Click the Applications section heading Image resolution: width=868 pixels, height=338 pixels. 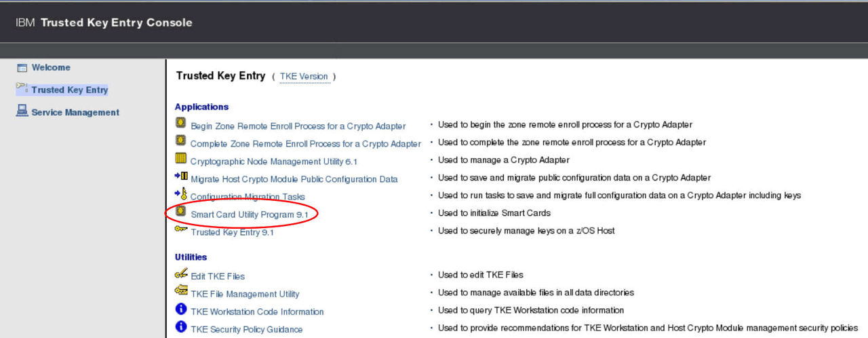coord(201,107)
